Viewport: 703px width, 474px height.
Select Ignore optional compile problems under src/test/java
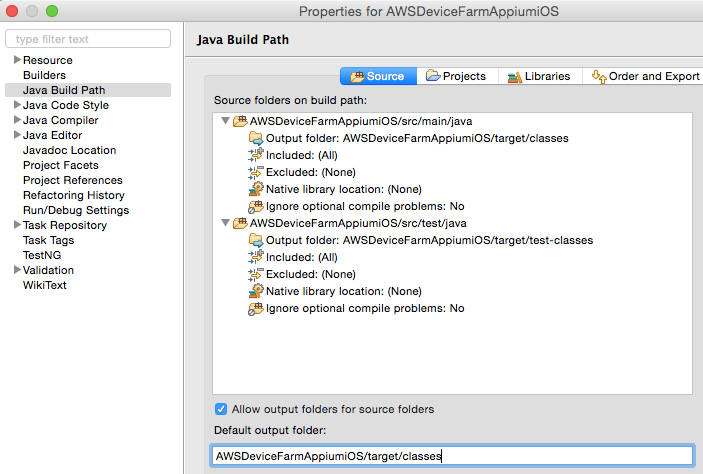click(x=365, y=308)
